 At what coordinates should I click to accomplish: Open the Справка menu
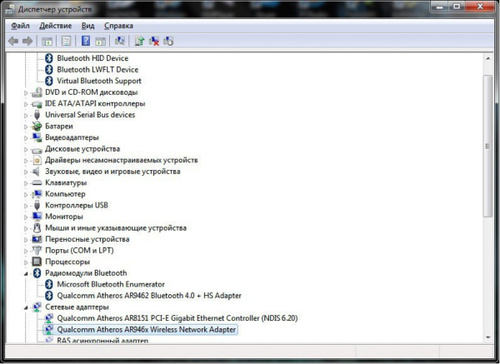pyautogui.click(x=119, y=26)
